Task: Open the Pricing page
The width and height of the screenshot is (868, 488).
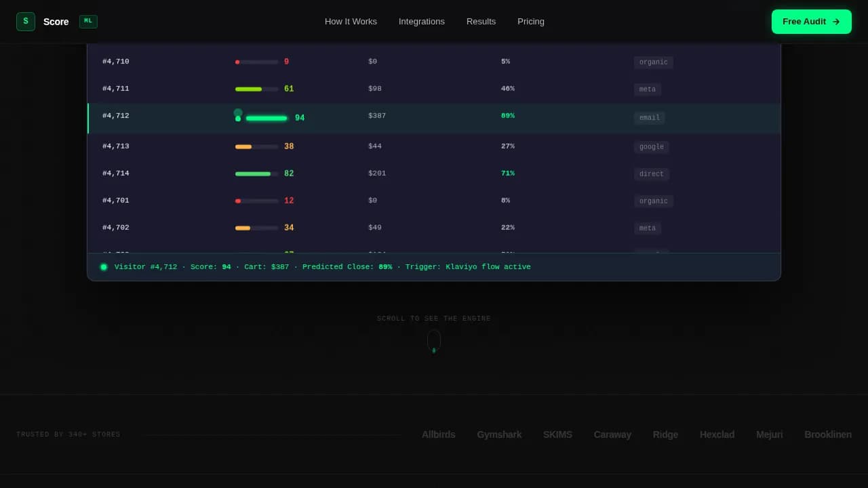Action: pos(531,21)
